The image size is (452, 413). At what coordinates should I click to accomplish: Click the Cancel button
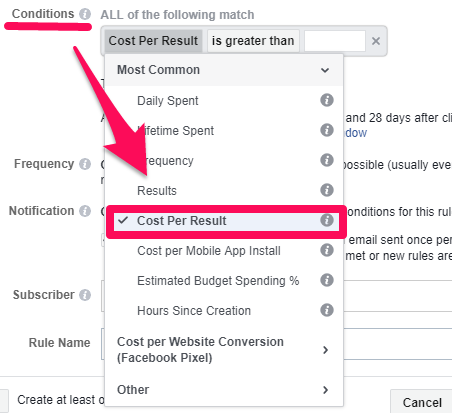click(422, 402)
